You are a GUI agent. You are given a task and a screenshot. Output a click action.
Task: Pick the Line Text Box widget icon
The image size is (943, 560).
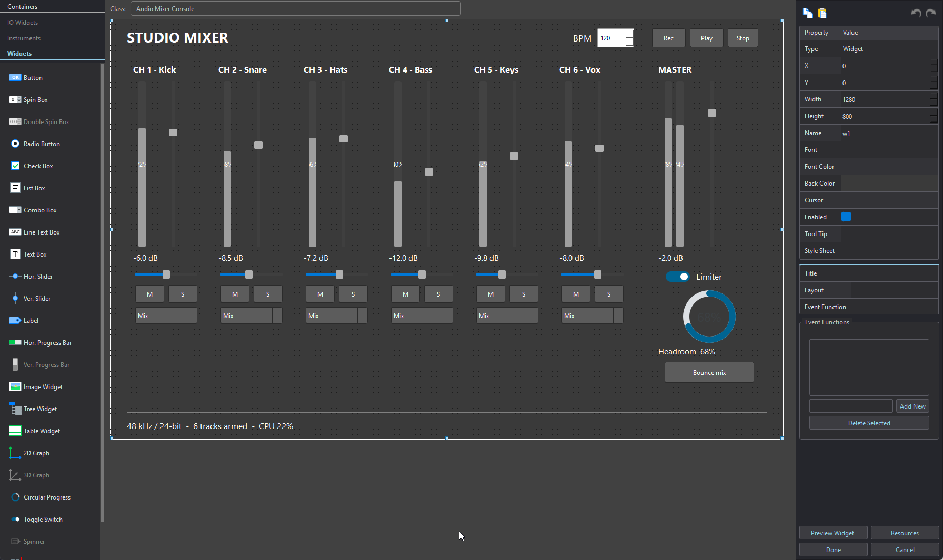coord(15,232)
